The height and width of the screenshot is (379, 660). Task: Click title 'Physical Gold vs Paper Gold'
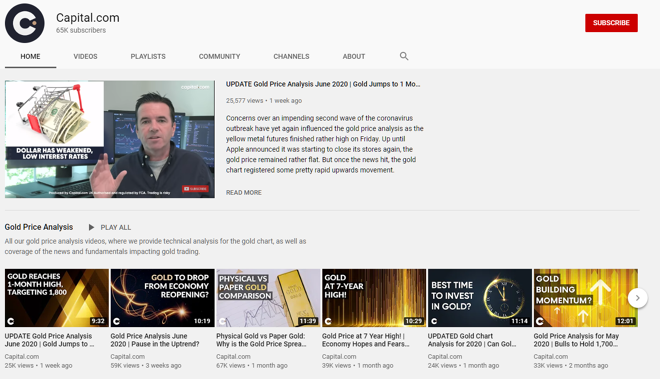pos(261,340)
